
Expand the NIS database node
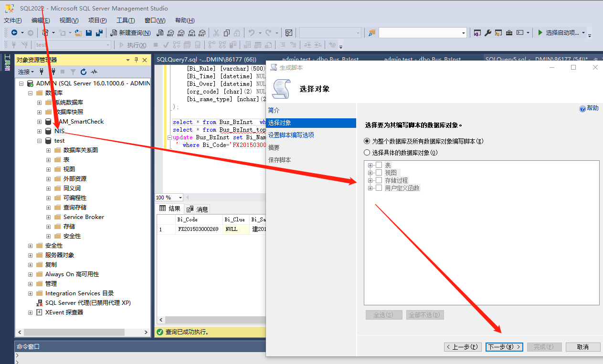[39, 131]
